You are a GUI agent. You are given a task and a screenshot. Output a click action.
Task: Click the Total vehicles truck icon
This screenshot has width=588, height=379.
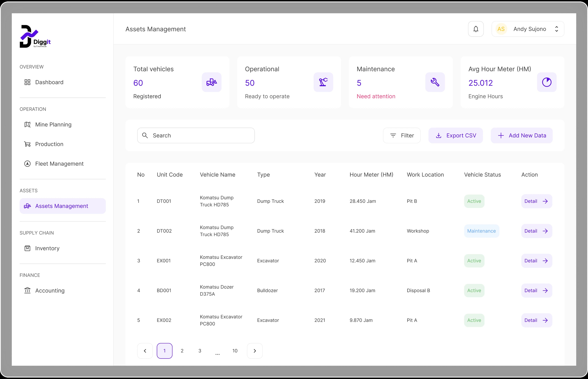211,82
